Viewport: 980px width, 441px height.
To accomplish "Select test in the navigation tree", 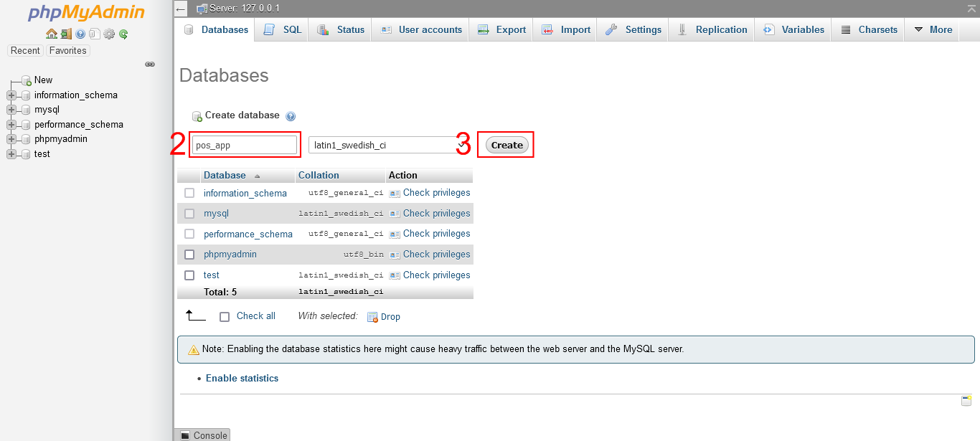I will tap(42, 154).
